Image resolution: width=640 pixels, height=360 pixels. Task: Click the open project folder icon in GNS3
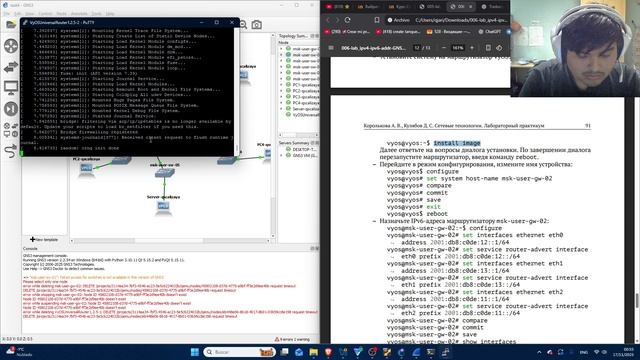[11, 25]
